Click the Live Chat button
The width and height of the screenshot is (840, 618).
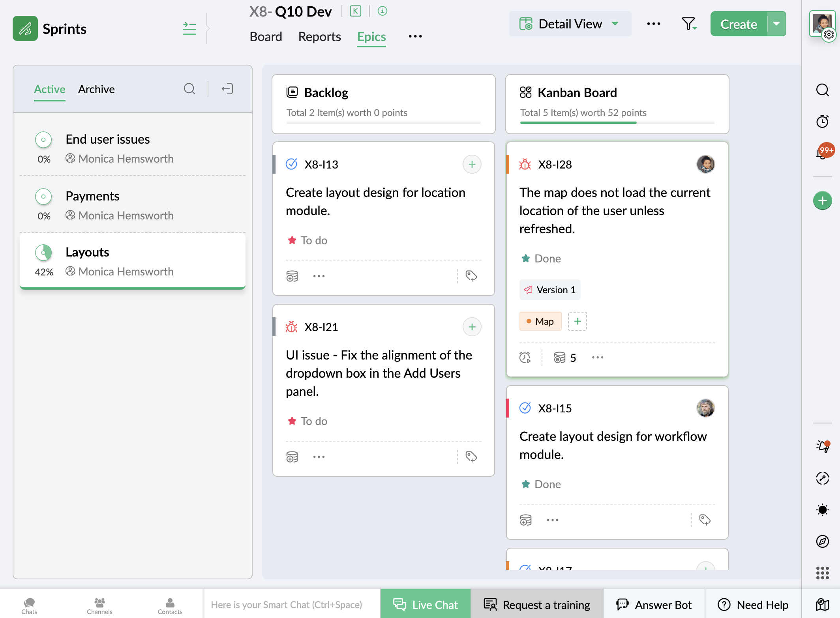click(x=426, y=605)
